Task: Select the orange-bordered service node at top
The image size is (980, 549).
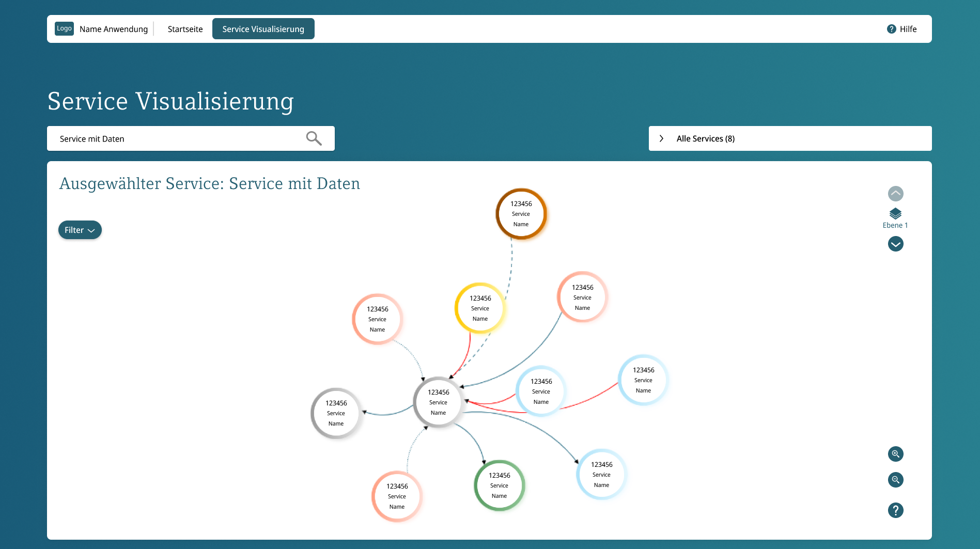Action: (521, 214)
